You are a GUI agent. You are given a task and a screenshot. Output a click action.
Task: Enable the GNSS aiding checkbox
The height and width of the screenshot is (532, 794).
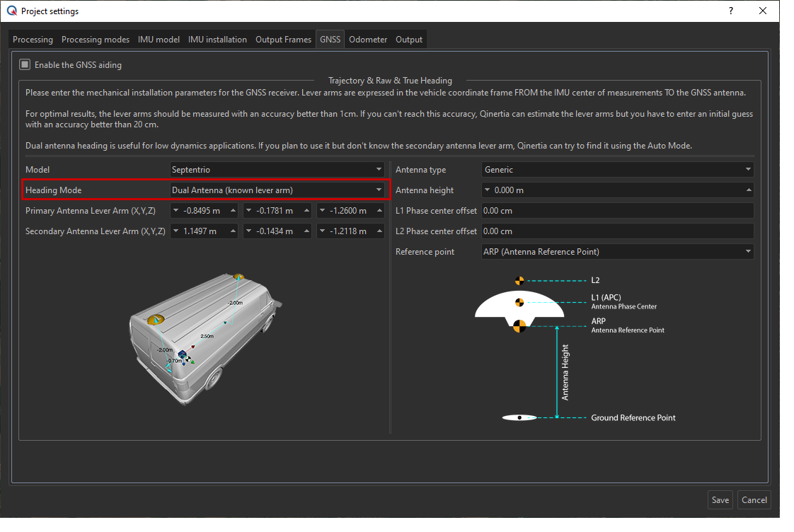pyautogui.click(x=25, y=65)
